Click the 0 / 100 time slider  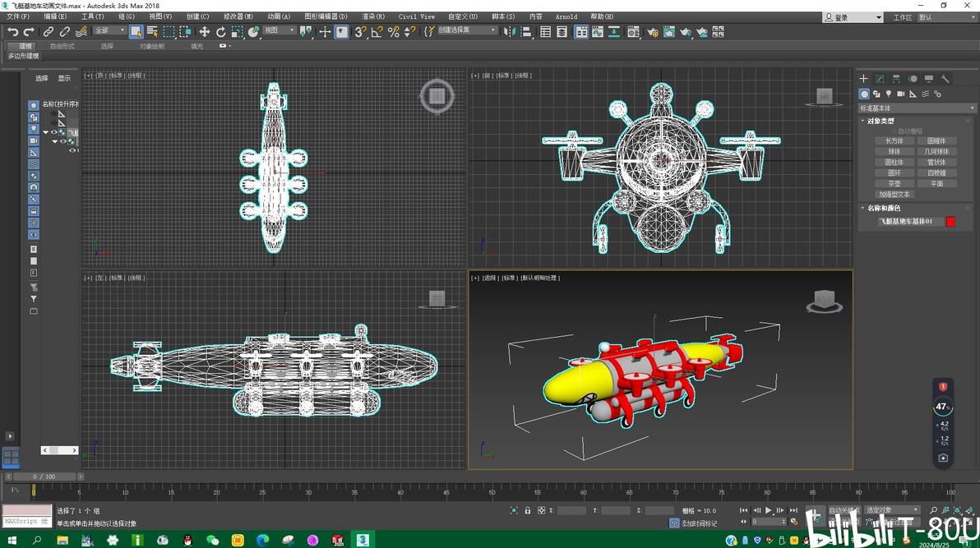[x=44, y=477]
